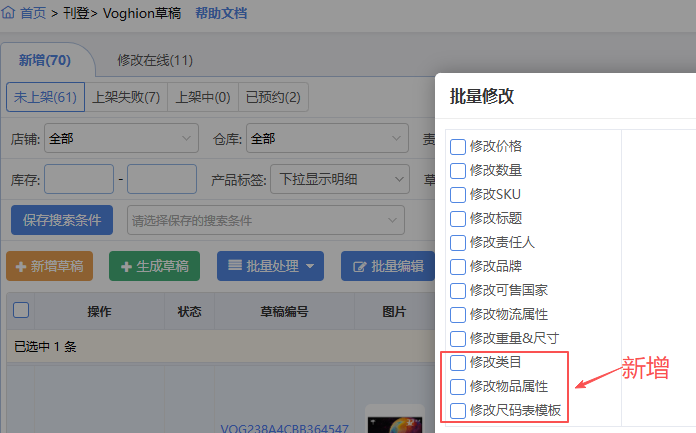Click the home icon in breadcrumb

[9, 13]
